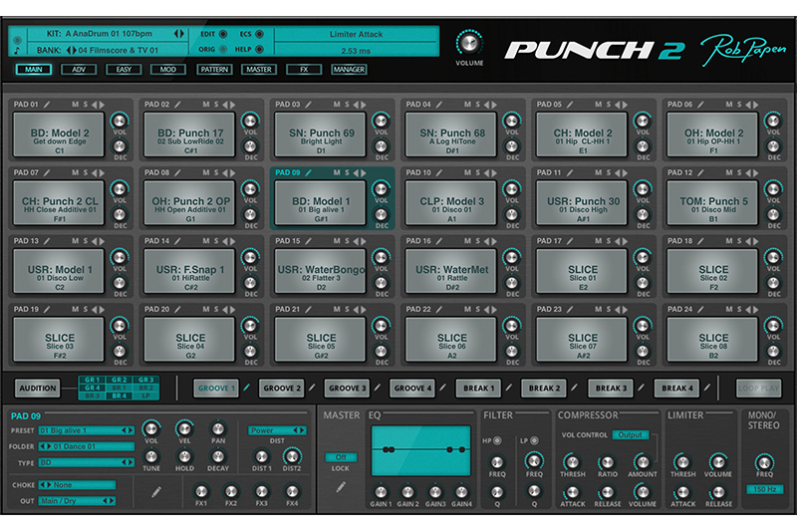Click the edit pencil next to GROOVE 4

point(442,388)
